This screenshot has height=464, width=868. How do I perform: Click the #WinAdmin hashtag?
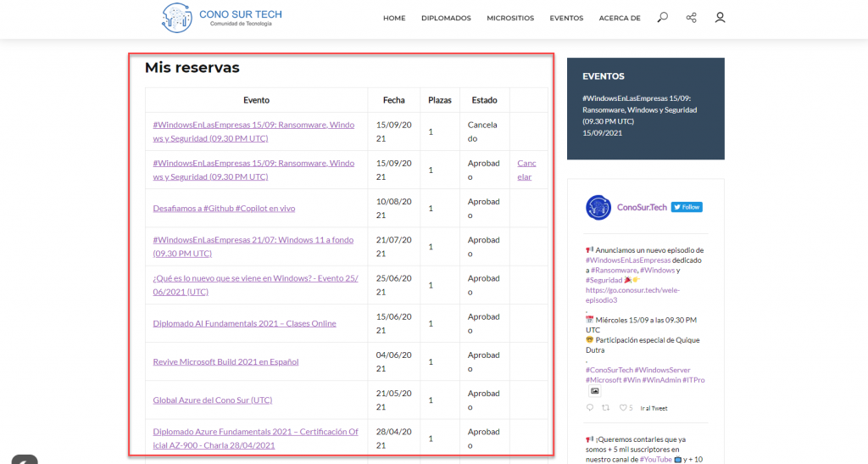pyautogui.click(x=661, y=380)
